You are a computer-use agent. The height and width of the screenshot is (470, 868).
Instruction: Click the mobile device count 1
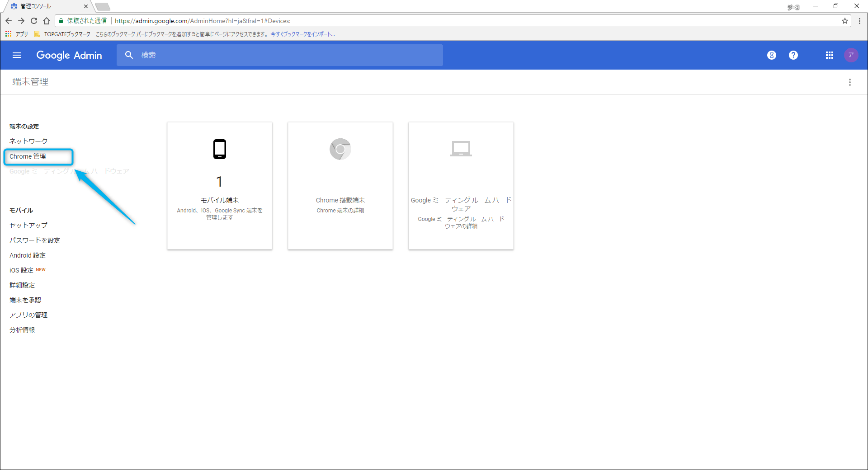click(x=219, y=182)
